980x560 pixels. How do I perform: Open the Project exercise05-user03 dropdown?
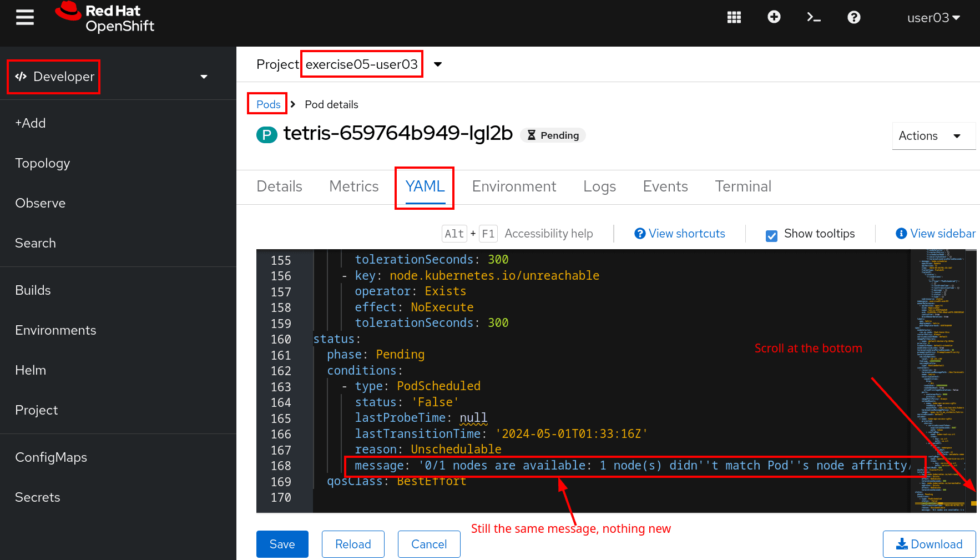coord(349,64)
